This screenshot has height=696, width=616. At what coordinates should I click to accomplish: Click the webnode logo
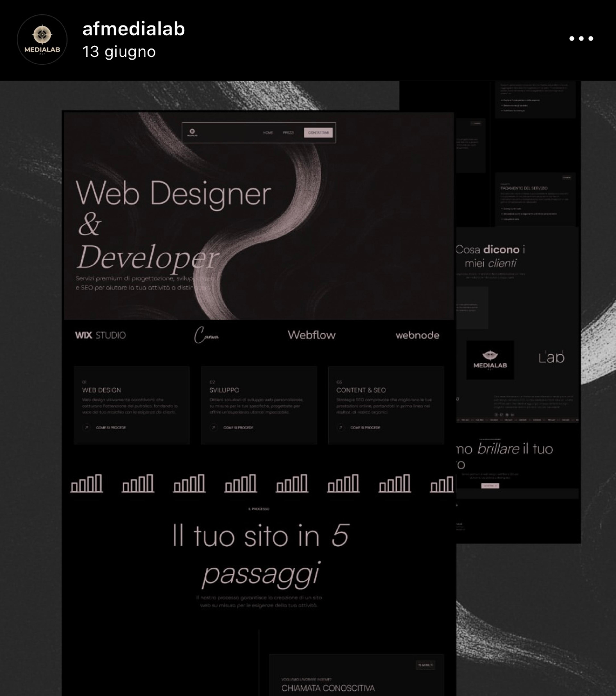[x=417, y=335]
